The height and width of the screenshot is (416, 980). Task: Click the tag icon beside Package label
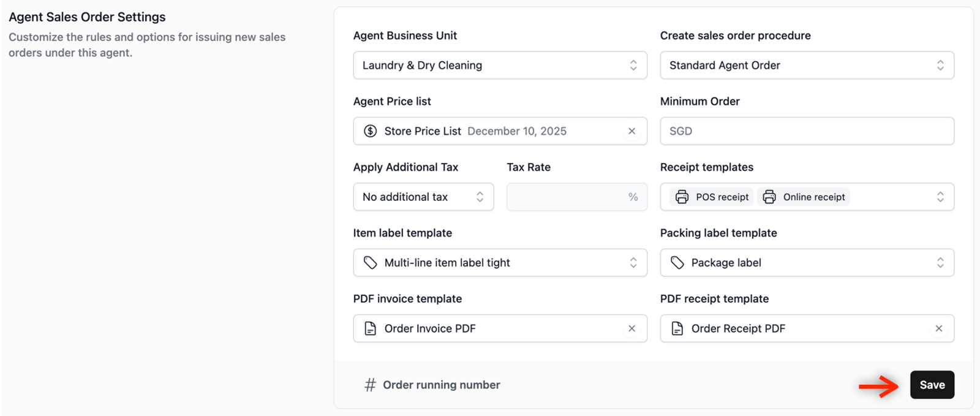[677, 263]
